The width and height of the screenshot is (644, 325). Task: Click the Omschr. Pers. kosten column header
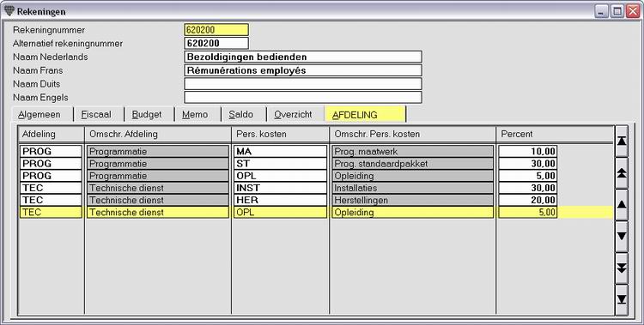tap(413, 134)
